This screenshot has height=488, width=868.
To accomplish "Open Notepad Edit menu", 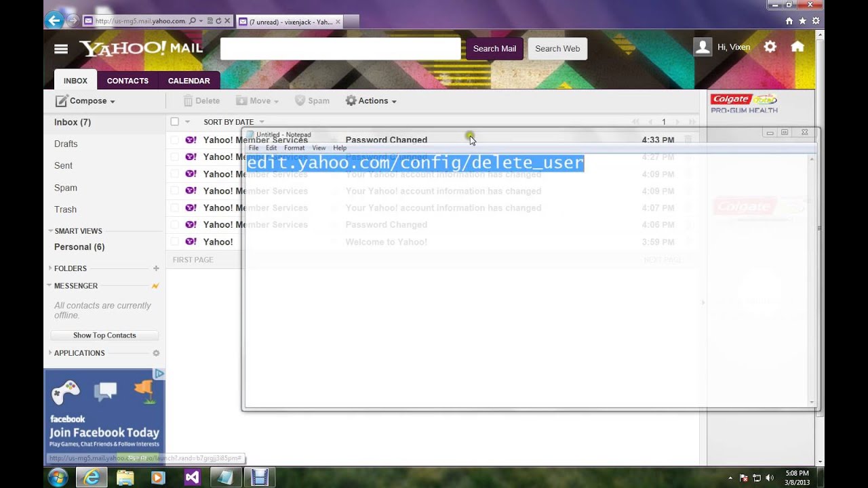I will click(271, 148).
